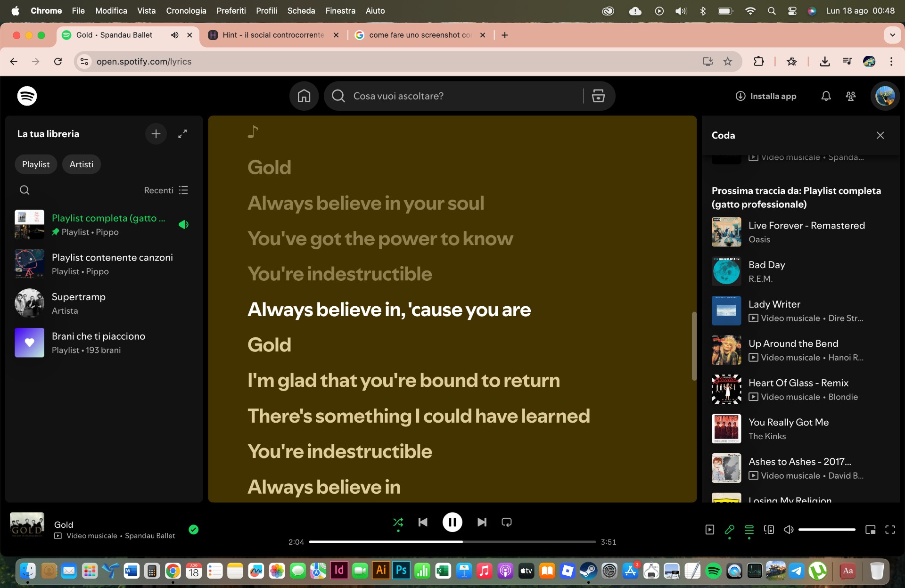Viewport: 905px width, 588px height.
Task: Filter the library by Playlist
Action: pos(36,164)
